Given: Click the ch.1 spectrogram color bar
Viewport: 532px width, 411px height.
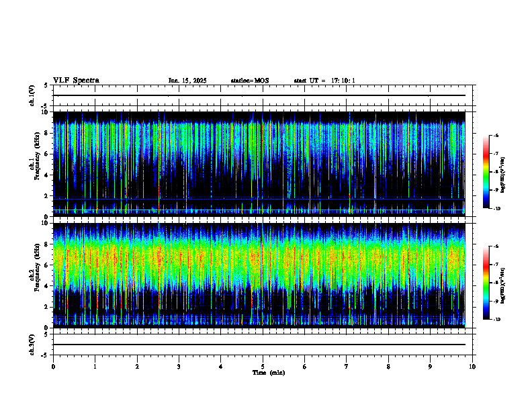Looking at the screenshot, I should (x=486, y=172).
